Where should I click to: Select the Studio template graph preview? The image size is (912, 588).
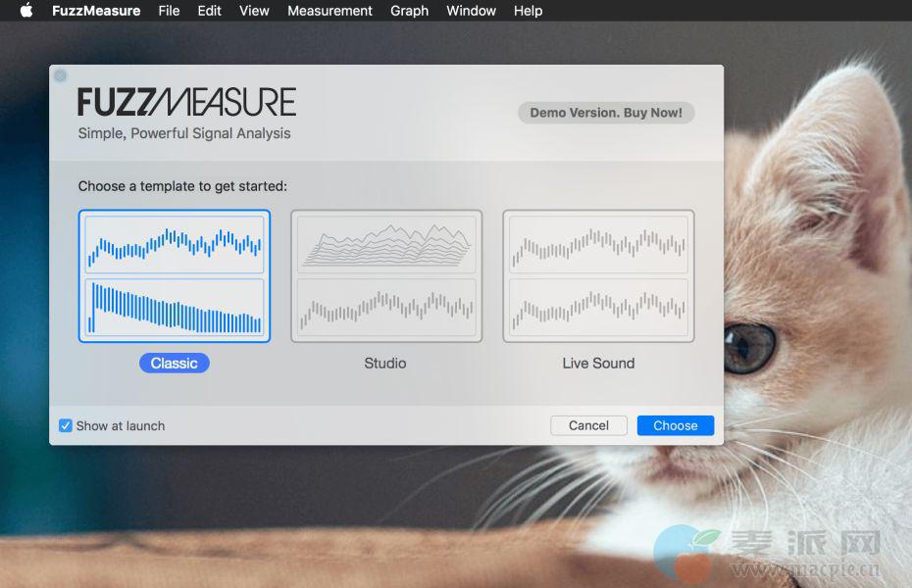click(386, 276)
